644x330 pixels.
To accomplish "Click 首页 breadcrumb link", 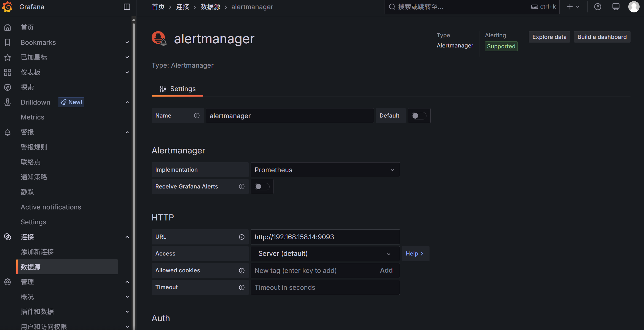I will click(158, 7).
